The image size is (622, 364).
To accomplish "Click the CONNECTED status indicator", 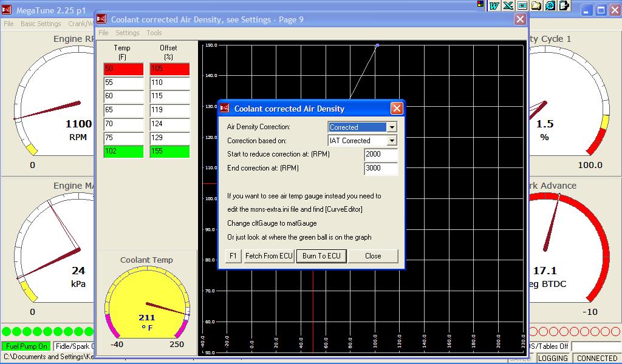I will (x=596, y=358).
